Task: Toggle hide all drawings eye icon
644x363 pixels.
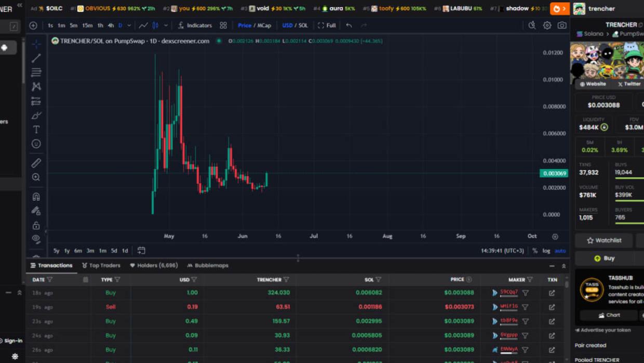Action: point(36,239)
